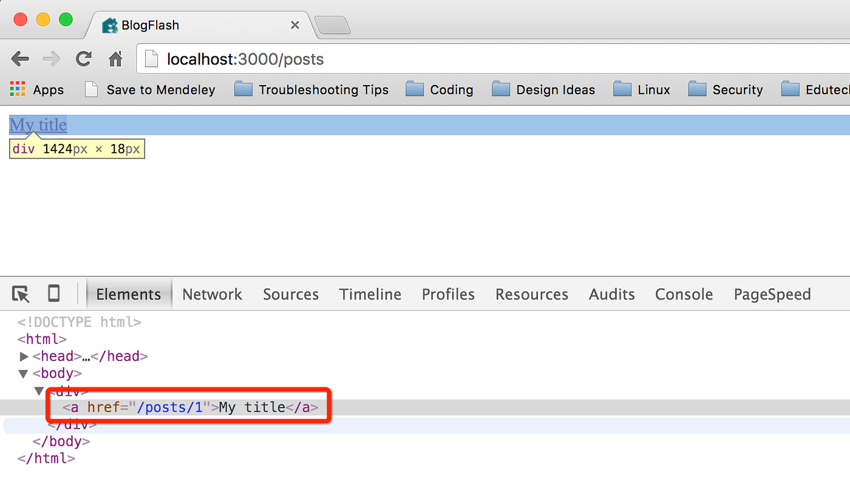
Task: Close the BlogFlash tab
Action: [x=295, y=26]
